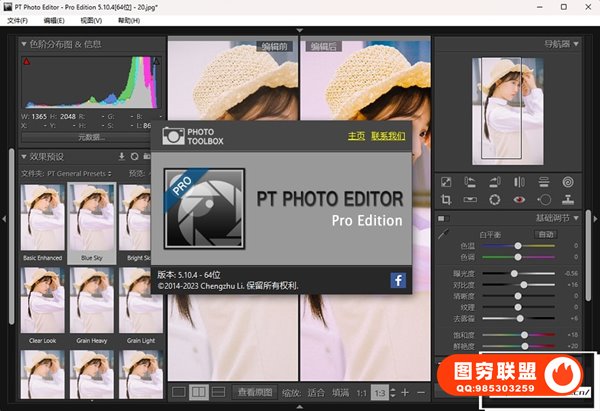This screenshot has height=411, width=600.
Task: Switch to top-bottom split view
Action: pyautogui.click(x=218, y=392)
